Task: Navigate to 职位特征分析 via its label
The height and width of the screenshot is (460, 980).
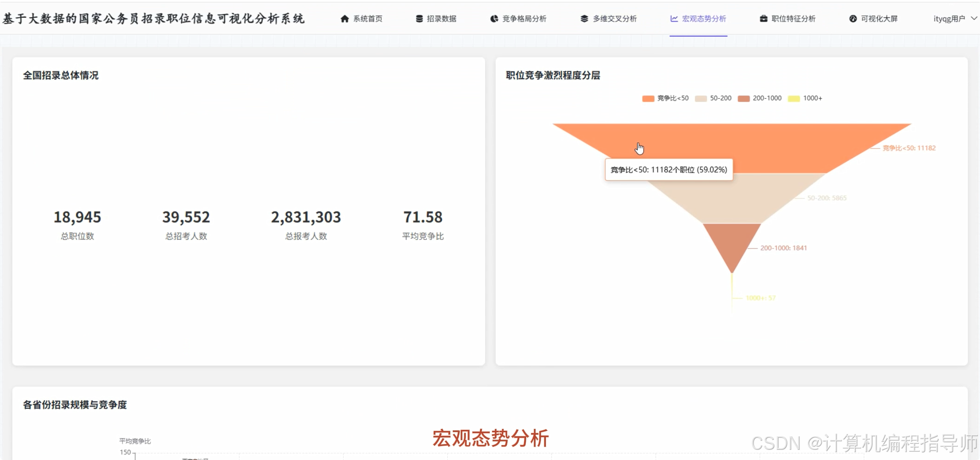Action: pyautogui.click(x=793, y=19)
